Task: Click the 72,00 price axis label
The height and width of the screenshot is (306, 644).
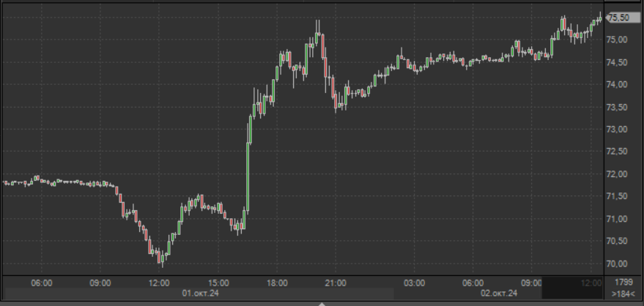Action: (x=618, y=174)
